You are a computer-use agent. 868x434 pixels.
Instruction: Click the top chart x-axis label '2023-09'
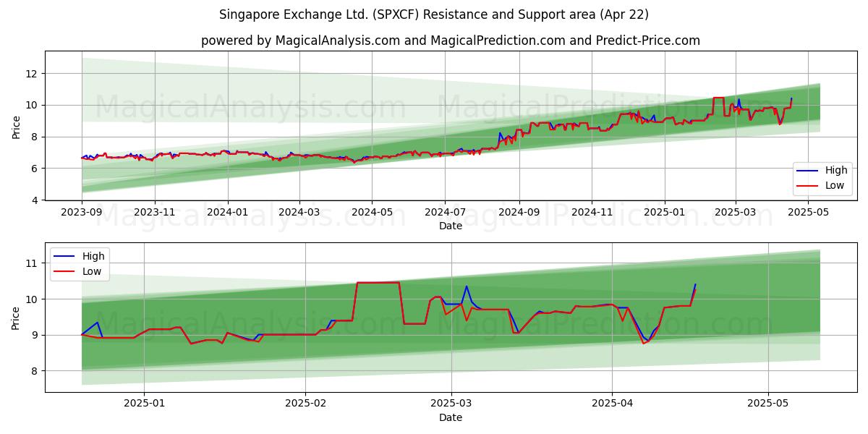82,213
